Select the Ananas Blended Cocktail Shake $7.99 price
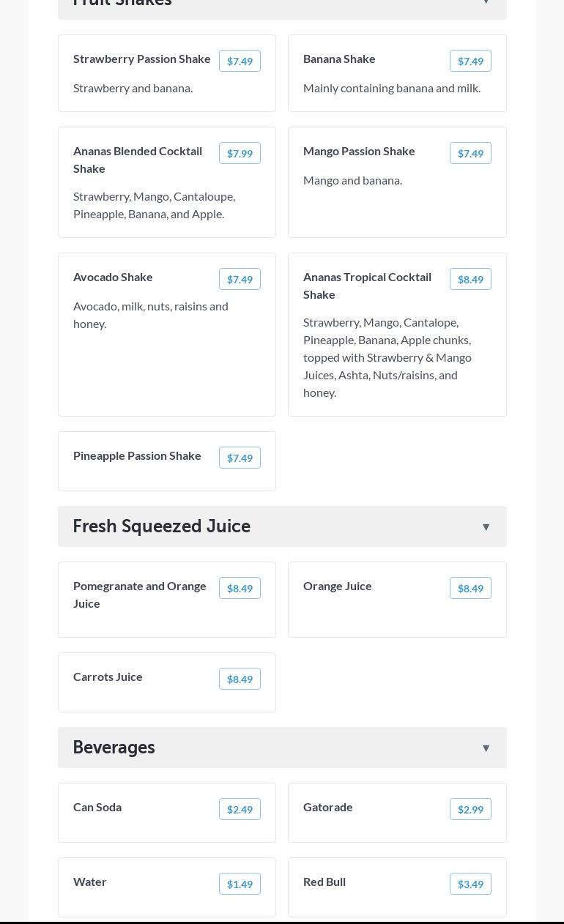The image size is (564, 924). tap(240, 153)
